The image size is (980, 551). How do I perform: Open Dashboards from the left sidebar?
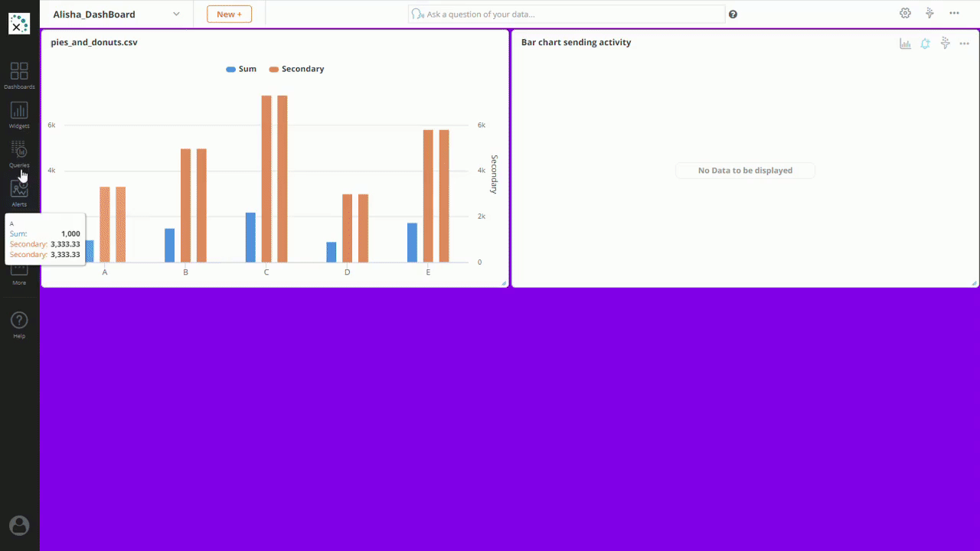(19, 75)
